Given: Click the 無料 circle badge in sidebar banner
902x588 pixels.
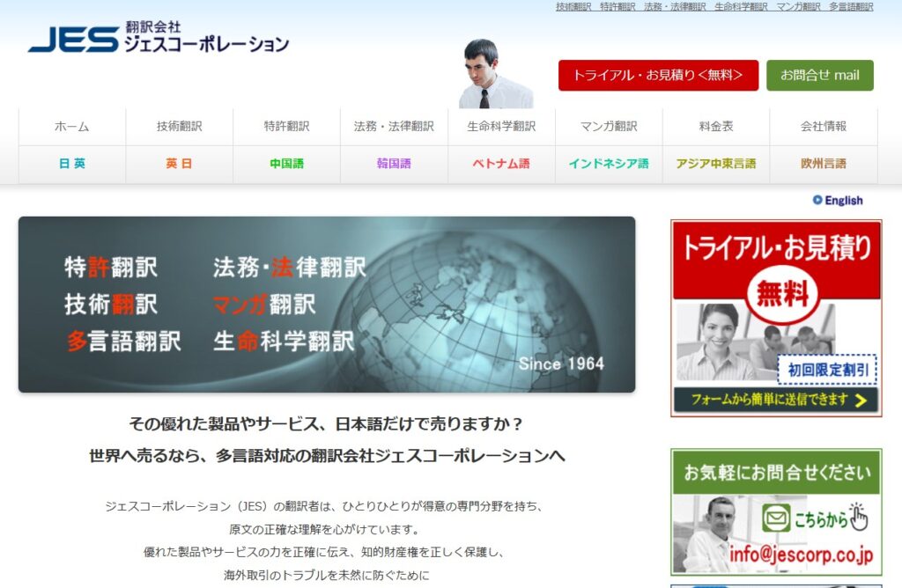Looking at the screenshot, I should [782, 295].
